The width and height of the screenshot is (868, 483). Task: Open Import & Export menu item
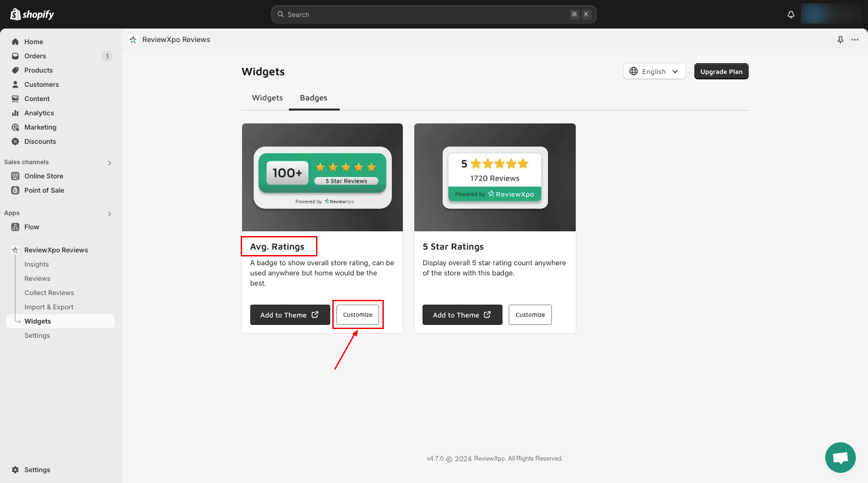[x=49, y=307]
